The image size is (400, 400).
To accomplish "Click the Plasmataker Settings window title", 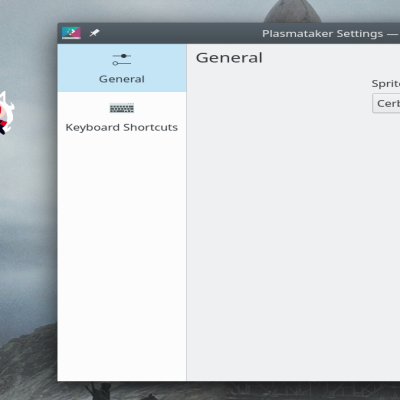I will point(331,34).
